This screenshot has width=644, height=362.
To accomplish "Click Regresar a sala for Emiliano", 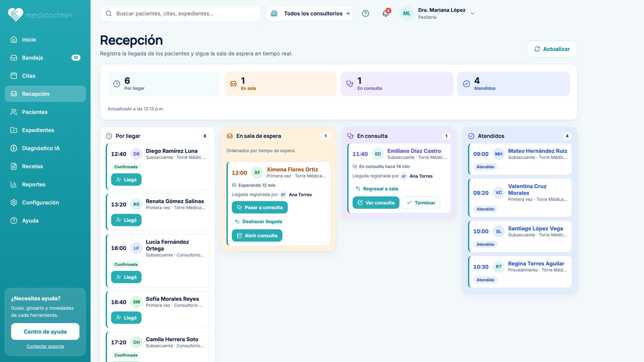I will [377, 189].
